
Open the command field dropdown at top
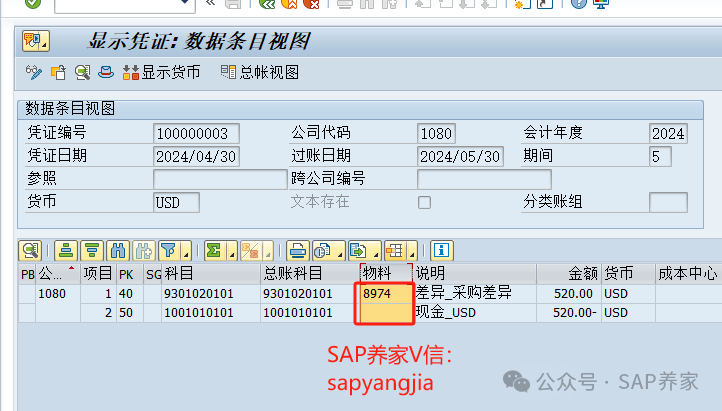[x=184, y=3]
